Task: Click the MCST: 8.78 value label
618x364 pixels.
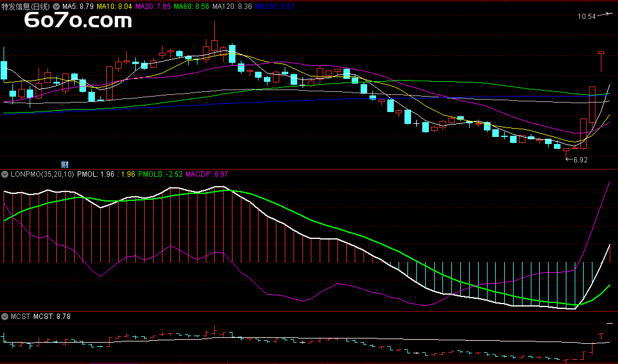Action: point(52,317)
